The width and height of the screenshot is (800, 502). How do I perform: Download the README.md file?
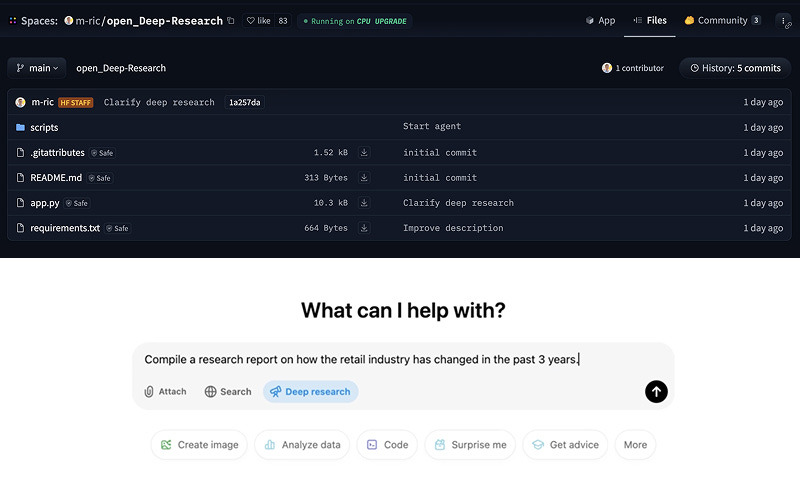pyautogui.click(x=364, y=178)
